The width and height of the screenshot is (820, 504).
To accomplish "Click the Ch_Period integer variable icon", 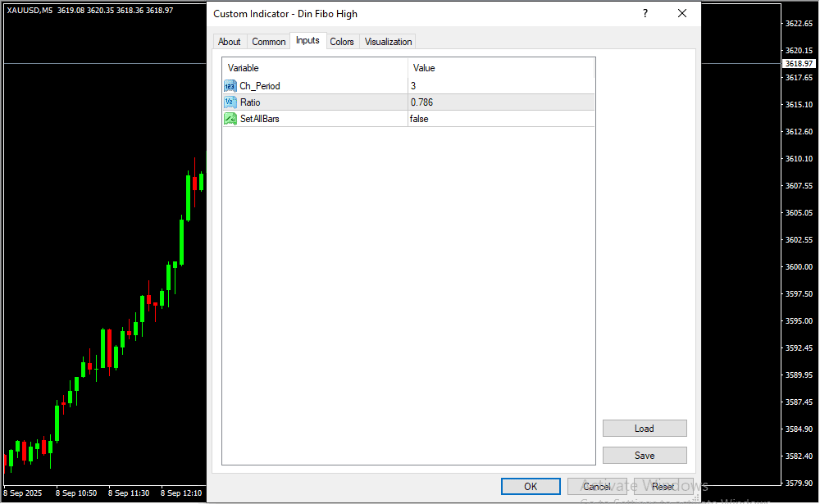I will 230,86.
